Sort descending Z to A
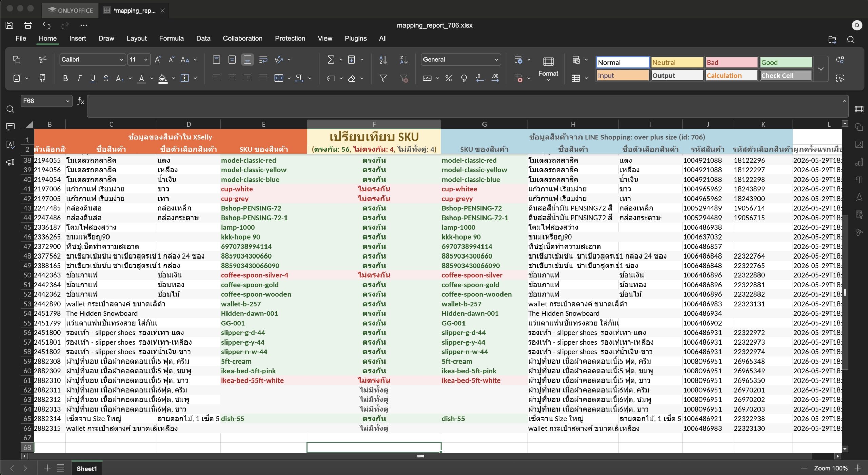868x475 pixels. 403,60
